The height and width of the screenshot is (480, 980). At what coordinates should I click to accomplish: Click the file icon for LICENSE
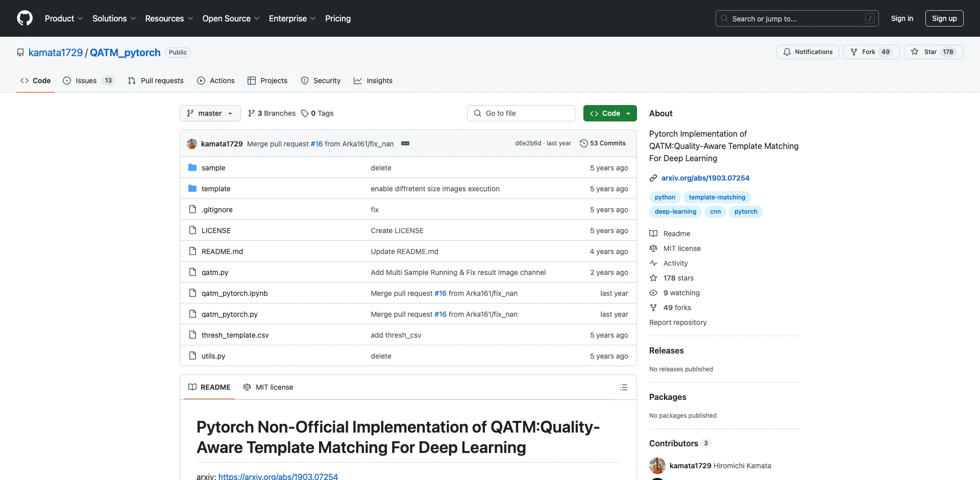click(x=192, y=230)
